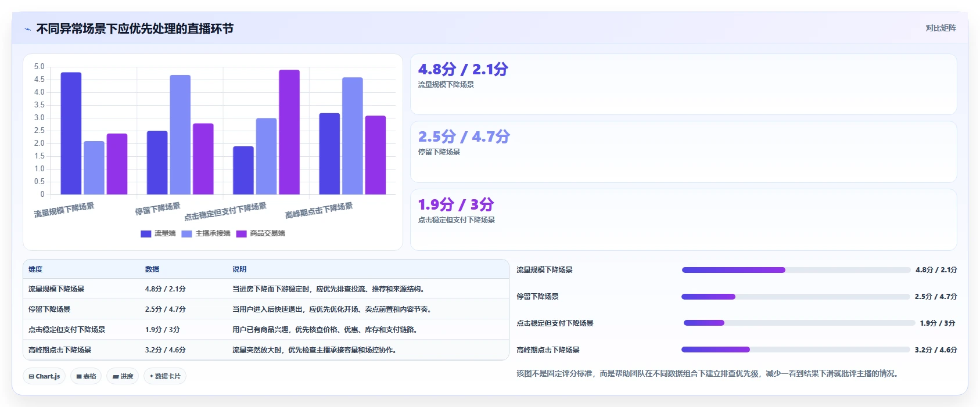This screenshot has width=980, height=407.
Task: Click the 高峰期点击下降场景 progress bar
Action: click(x=795, y=350)
